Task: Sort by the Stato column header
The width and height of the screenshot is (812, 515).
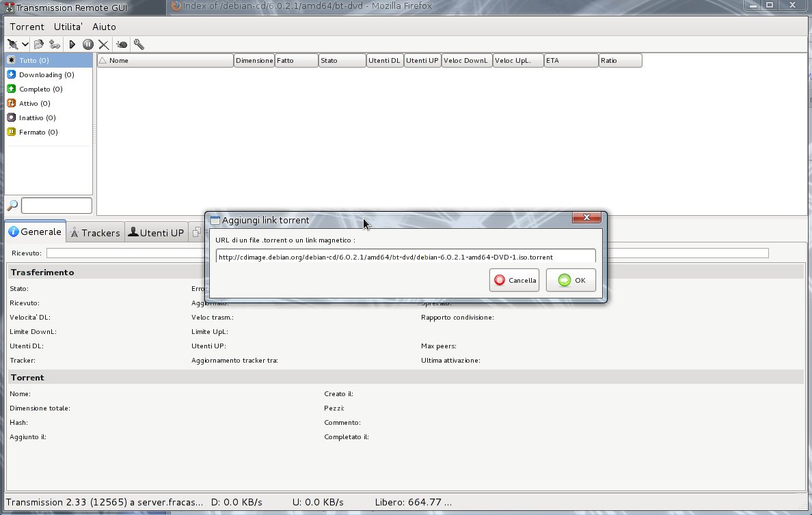Action: 342,61
